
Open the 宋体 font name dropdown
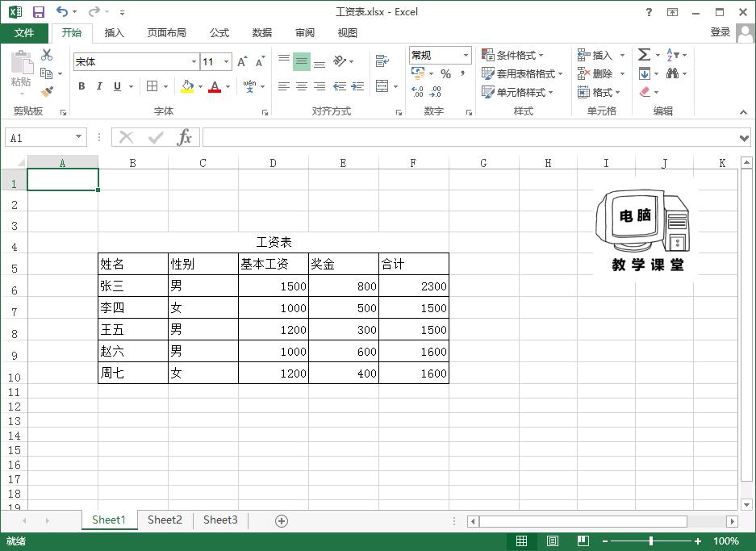[194, 61]
